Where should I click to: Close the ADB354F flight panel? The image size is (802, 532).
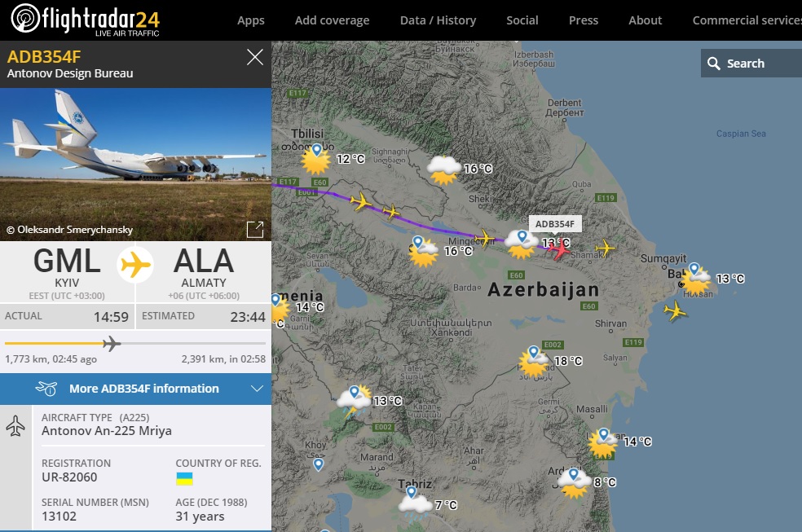pyautogui.click(x=255, y=57)
